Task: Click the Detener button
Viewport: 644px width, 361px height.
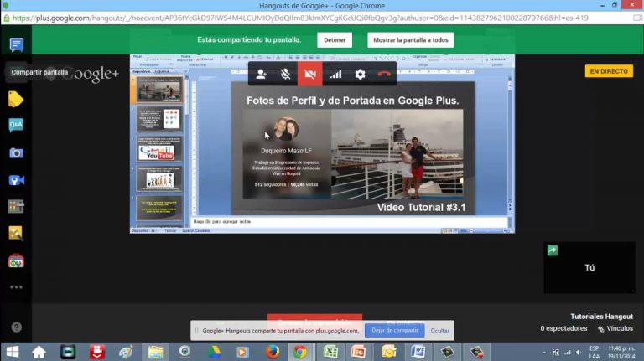Action: coord(335,40)
